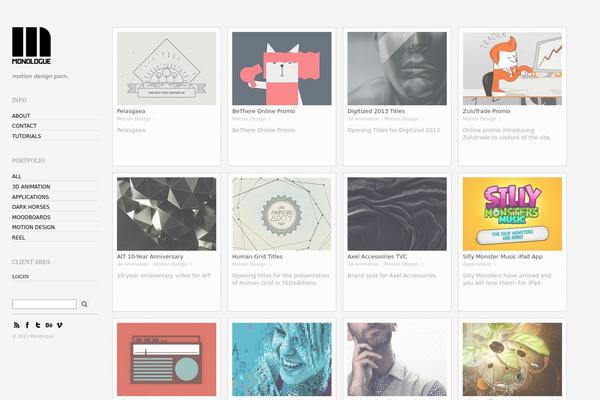Image resolution: width=600 pixels, height=400 pixels.
Task: Open Digitized 2013 Titles thumbnail
Action: click(397, 69)
